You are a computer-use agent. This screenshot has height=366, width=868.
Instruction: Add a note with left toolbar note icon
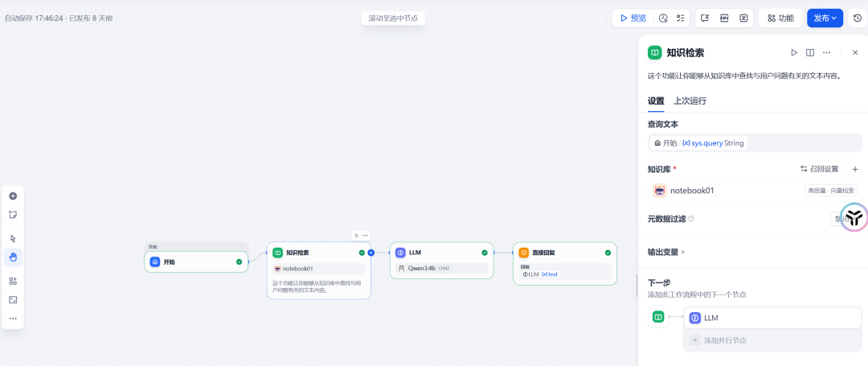pos(13,215)
